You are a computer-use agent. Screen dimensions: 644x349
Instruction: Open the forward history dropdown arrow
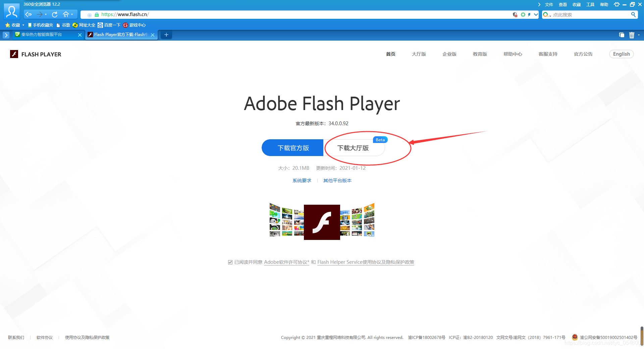coord(46,14)
